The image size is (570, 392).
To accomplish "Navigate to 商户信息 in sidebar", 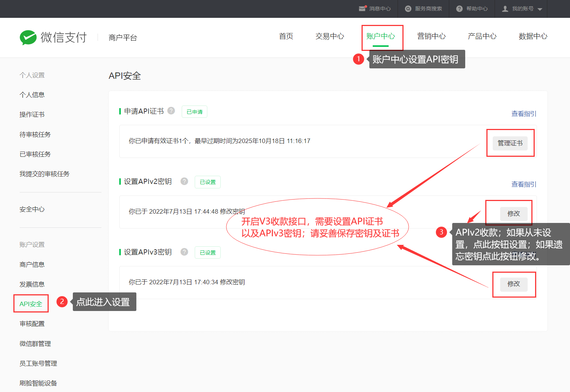I will click(32, 265).
